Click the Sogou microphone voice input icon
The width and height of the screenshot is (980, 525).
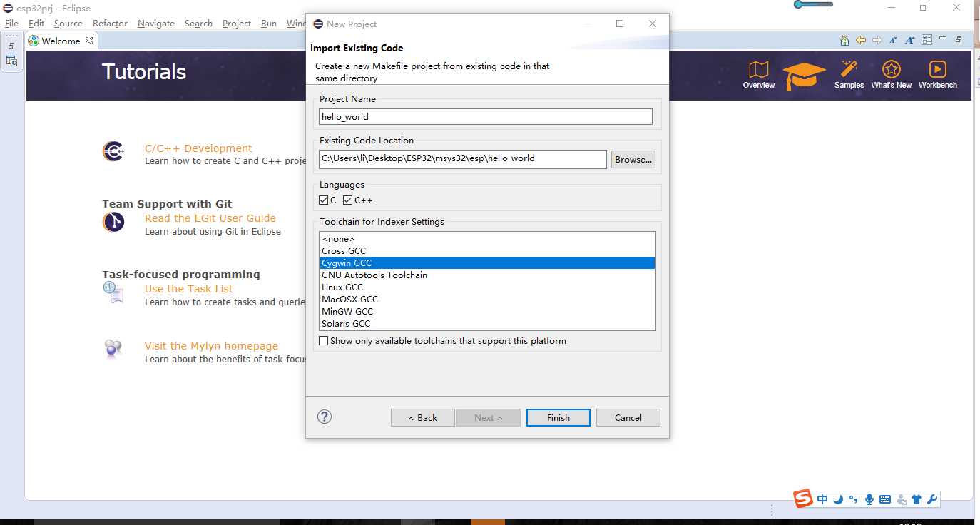[x=869, y=499]
